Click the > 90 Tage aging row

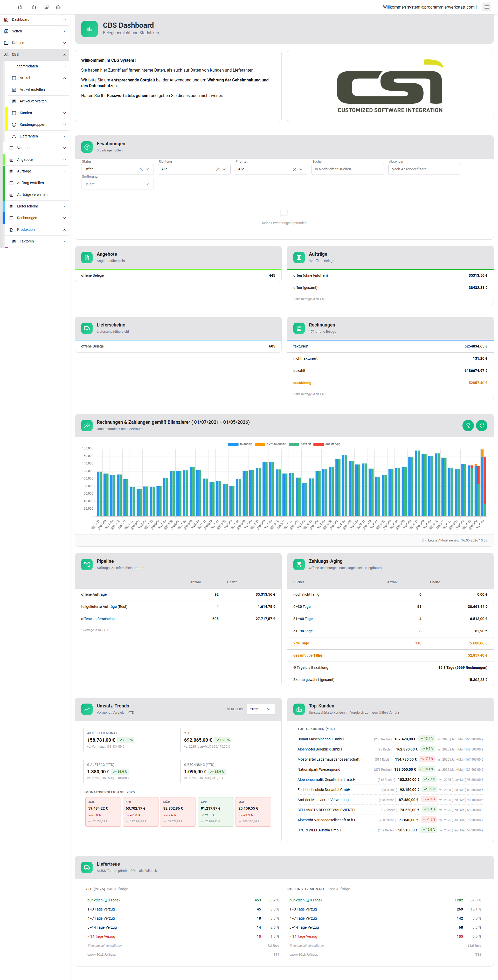(x=390, y=643)
